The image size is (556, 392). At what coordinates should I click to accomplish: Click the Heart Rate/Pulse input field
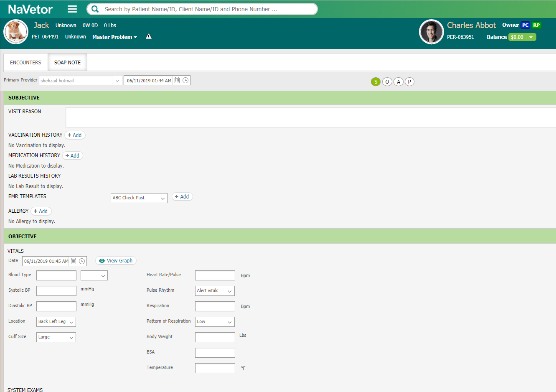[215, 275]
